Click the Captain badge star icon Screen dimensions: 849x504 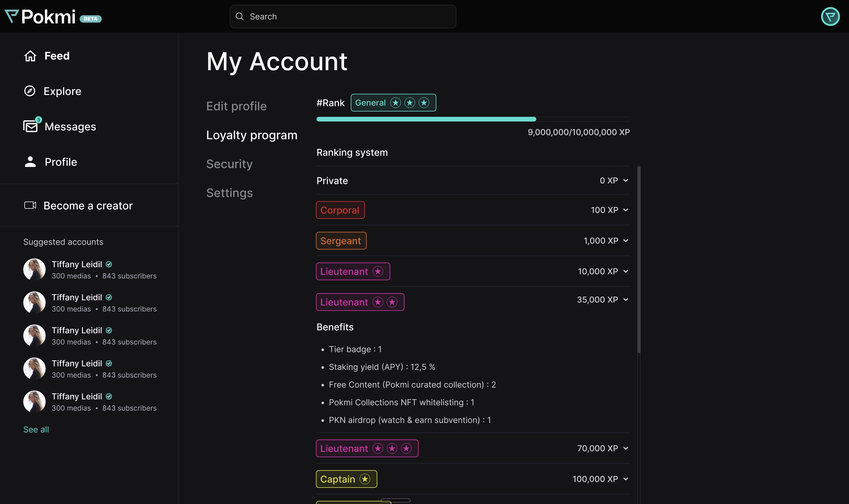point(365,479)
